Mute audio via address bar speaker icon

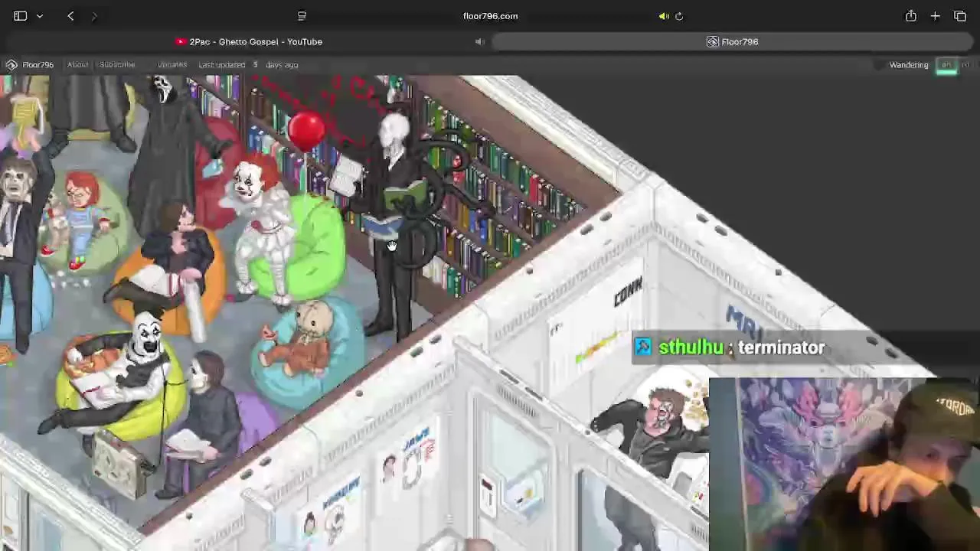tap(664, 16)
